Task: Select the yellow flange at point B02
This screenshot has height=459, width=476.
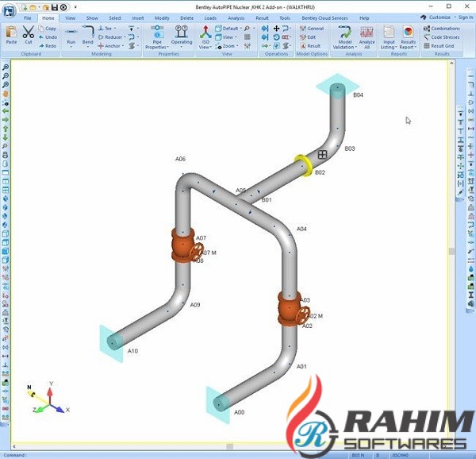Action: click(303, 165)
